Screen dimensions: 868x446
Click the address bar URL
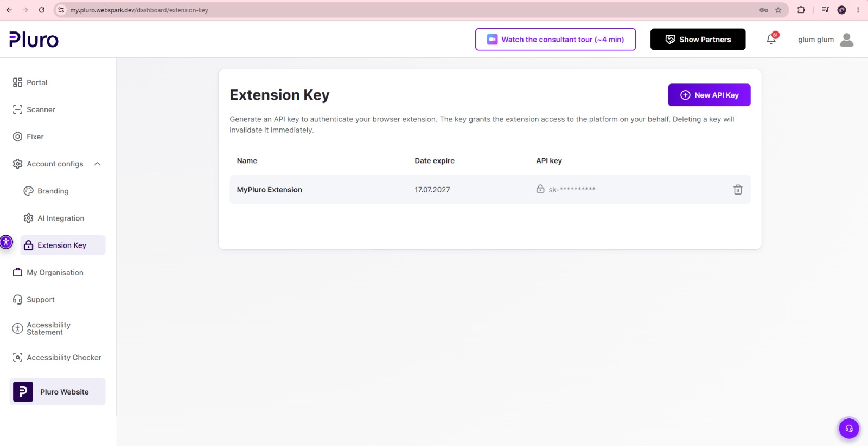coord(139,10)
